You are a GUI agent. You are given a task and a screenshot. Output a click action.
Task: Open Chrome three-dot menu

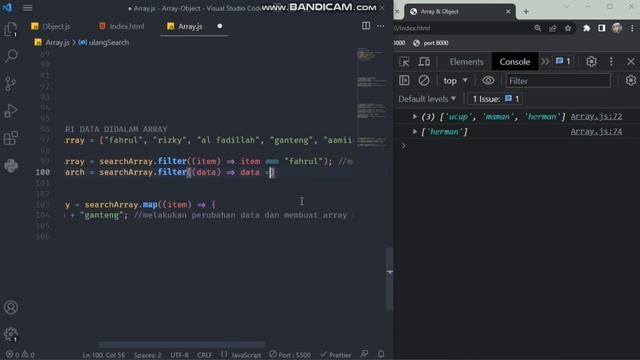[632, 28]
